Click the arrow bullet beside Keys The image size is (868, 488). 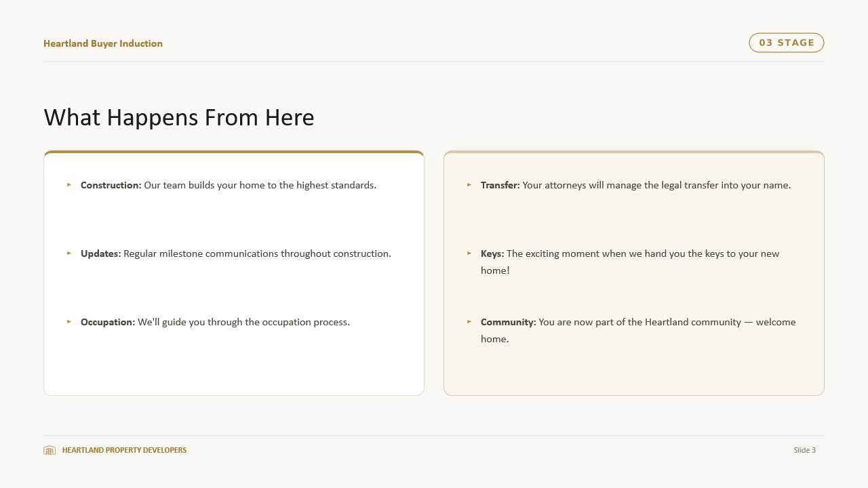tap(469, 253)
